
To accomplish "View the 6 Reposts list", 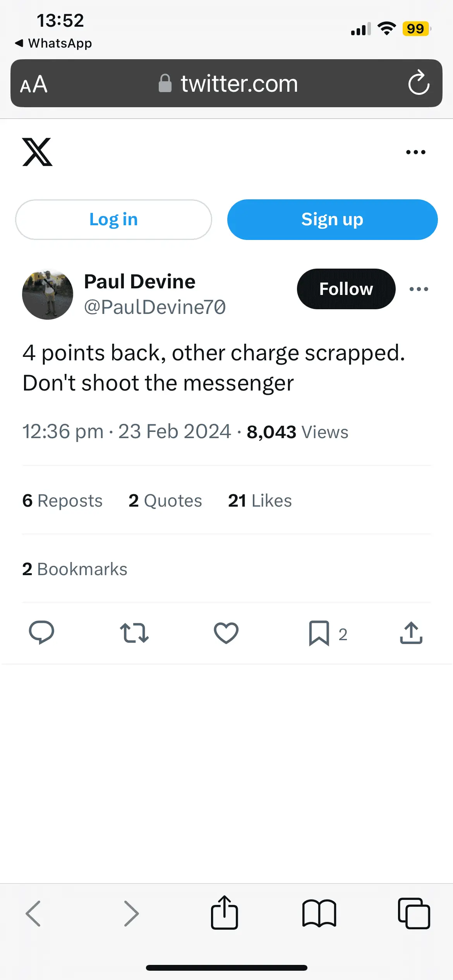I will 62,500.
